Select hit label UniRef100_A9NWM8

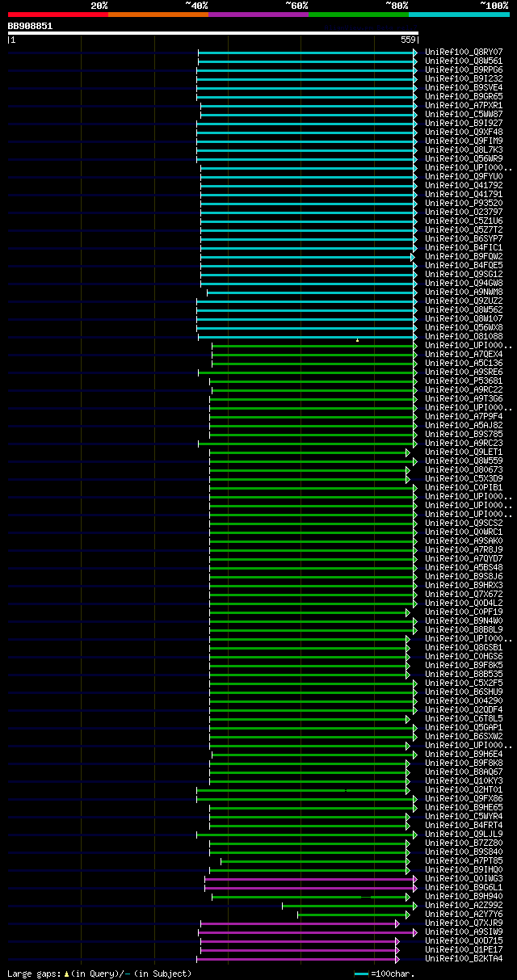(x=464, y=292)
